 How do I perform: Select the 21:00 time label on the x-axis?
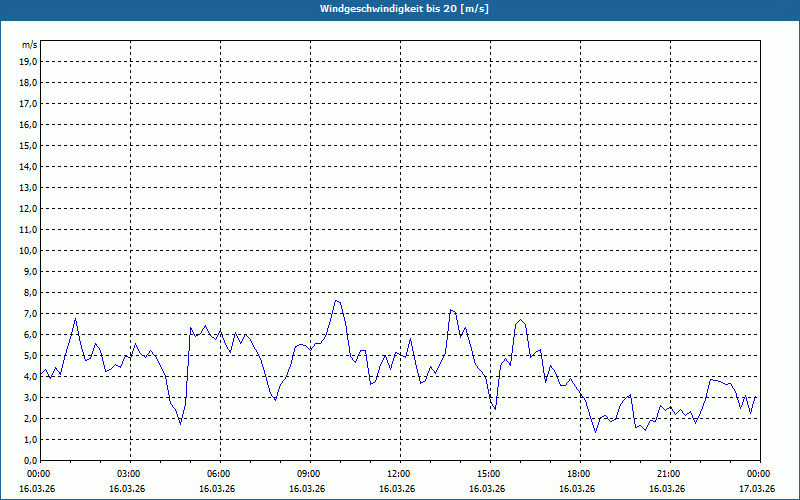click(669, 474)
